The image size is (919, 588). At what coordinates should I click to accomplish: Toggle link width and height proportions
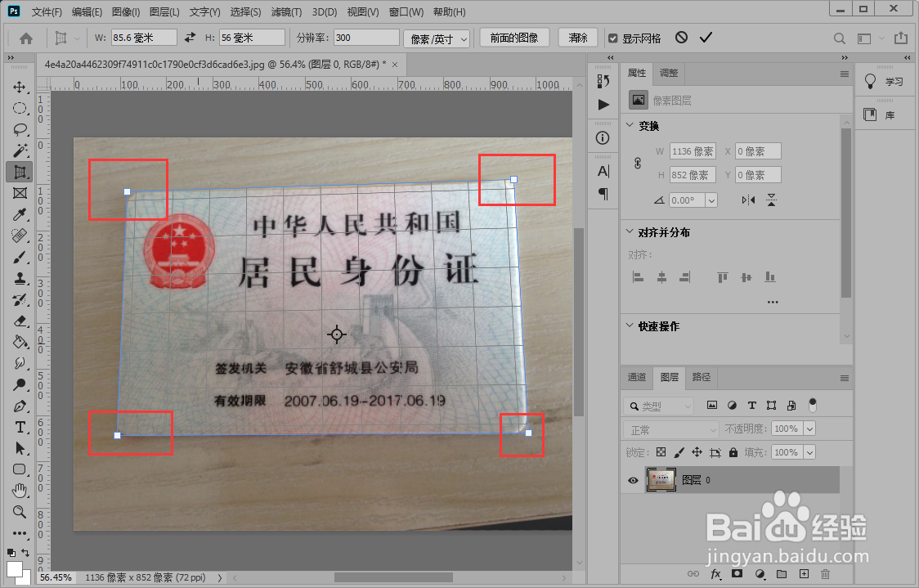[x=638, y=163]
